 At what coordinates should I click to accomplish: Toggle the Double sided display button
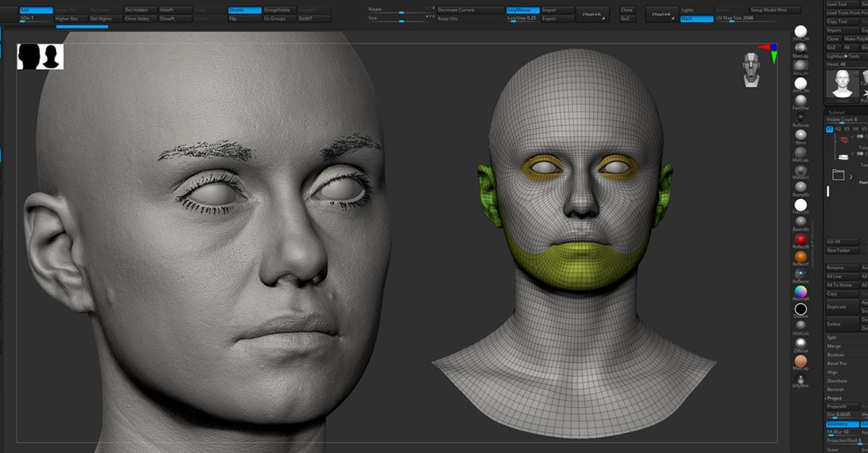point(244,10)
